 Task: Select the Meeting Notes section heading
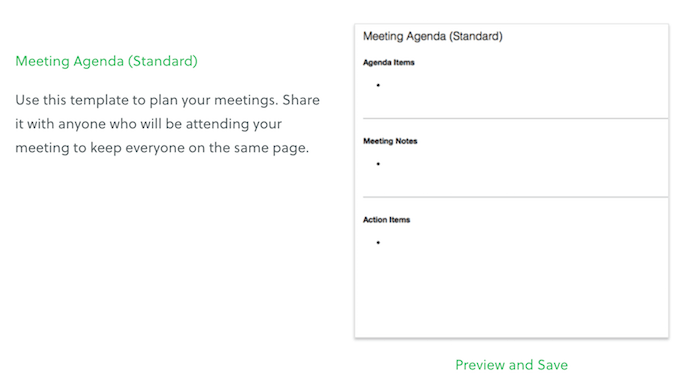[x=390, y=141]
